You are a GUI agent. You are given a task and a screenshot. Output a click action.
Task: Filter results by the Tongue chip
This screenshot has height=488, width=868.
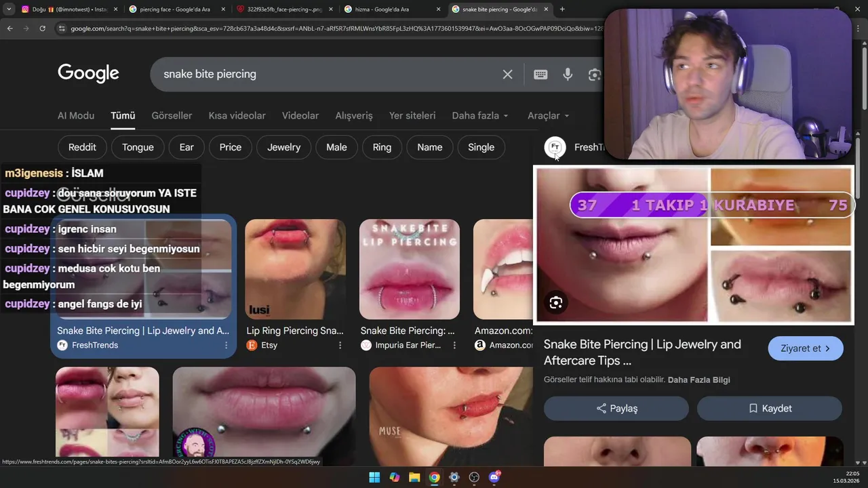tap(138, 147)
